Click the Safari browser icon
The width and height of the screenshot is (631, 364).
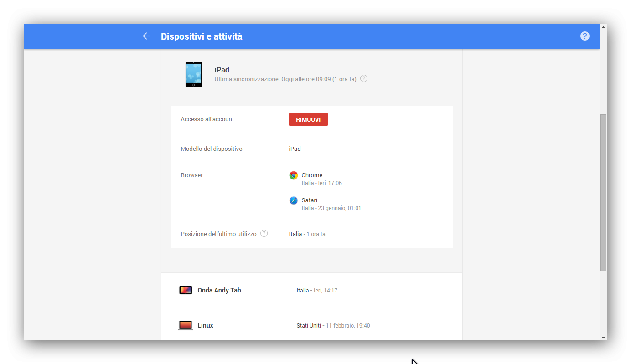click(294, 200)
